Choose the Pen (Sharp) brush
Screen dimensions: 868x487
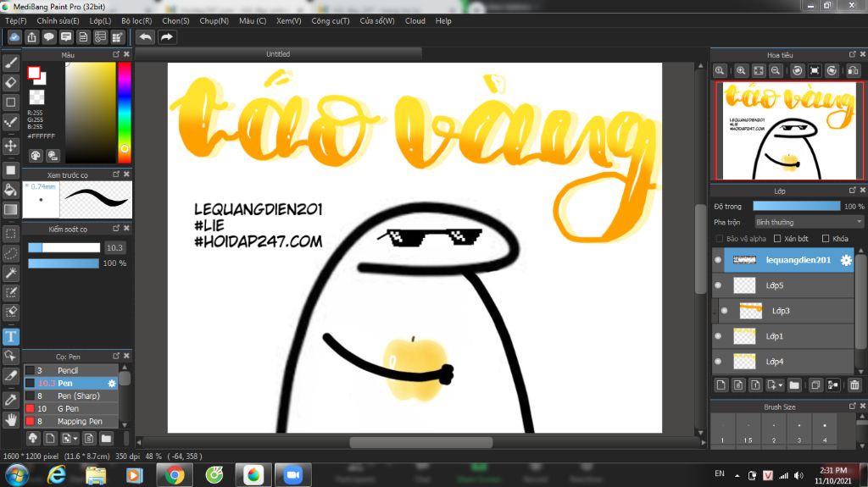71,396
